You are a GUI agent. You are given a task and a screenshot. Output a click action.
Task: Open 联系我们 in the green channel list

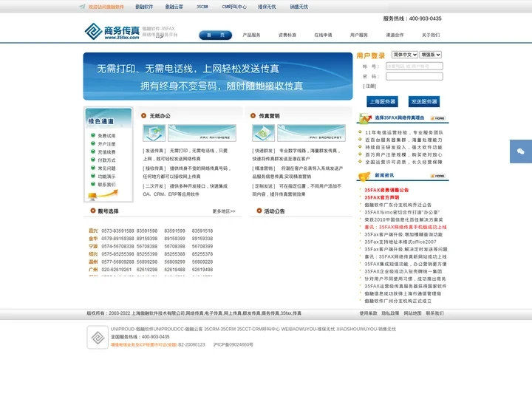pos(106,185)
